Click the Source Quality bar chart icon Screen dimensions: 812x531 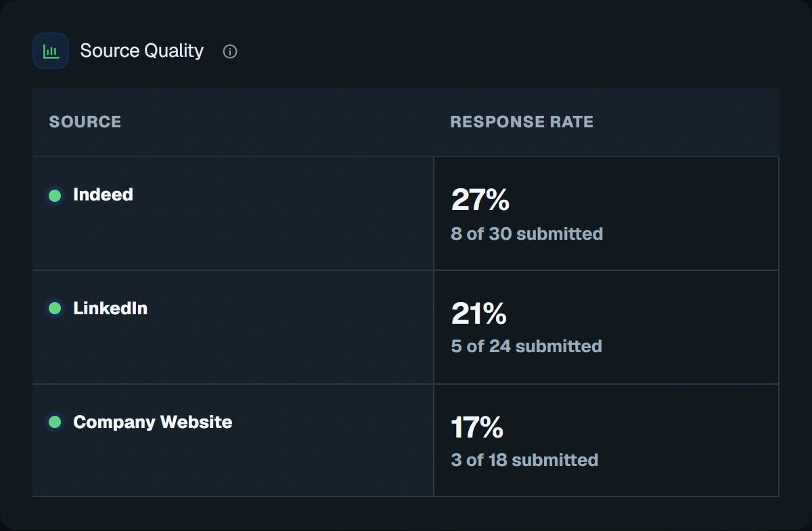tap(51, 51)
